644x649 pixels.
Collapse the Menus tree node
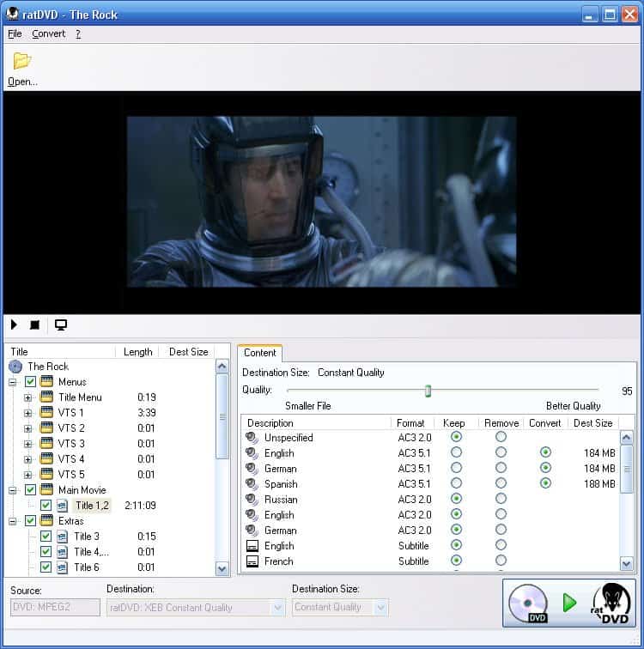13,382
